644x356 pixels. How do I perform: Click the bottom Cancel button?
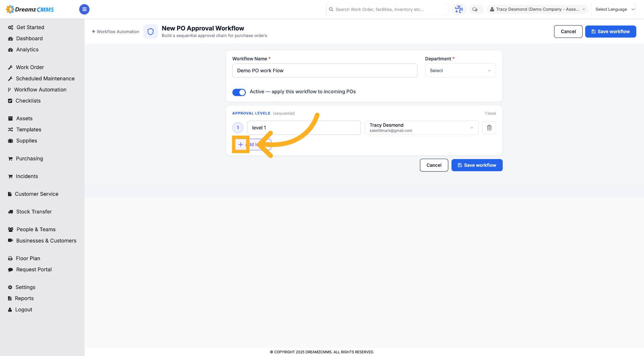[x=434, y=165]
